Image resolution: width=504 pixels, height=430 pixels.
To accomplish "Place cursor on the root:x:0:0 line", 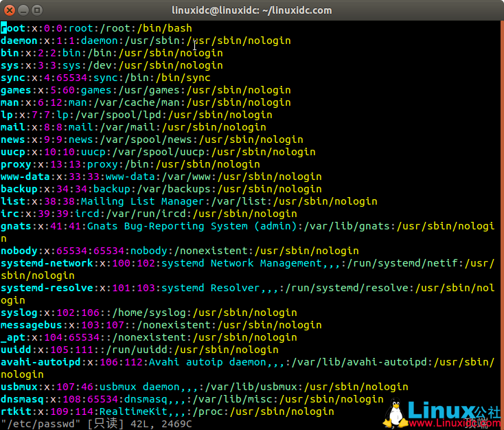I will (x=96, y=28).
